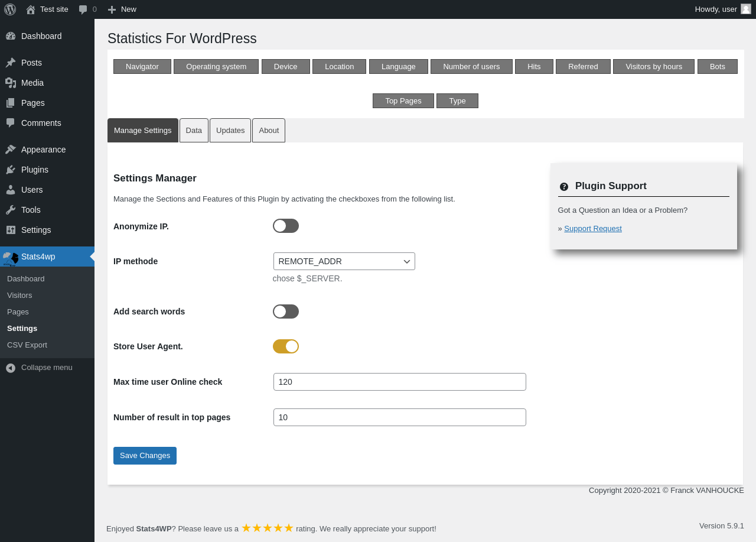Focus the Max time user Online check field
This screenshot has width=756, height=542.
point(400,382)
